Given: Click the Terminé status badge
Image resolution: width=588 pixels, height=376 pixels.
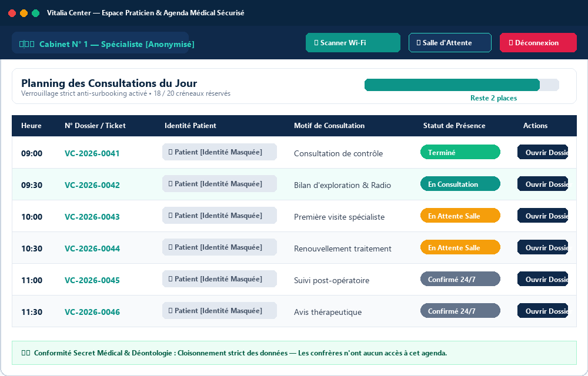Looking at the screenshot, I should point(460,152).
